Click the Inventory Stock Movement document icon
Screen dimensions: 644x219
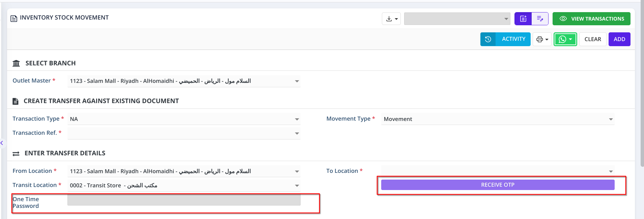point(14,18)
